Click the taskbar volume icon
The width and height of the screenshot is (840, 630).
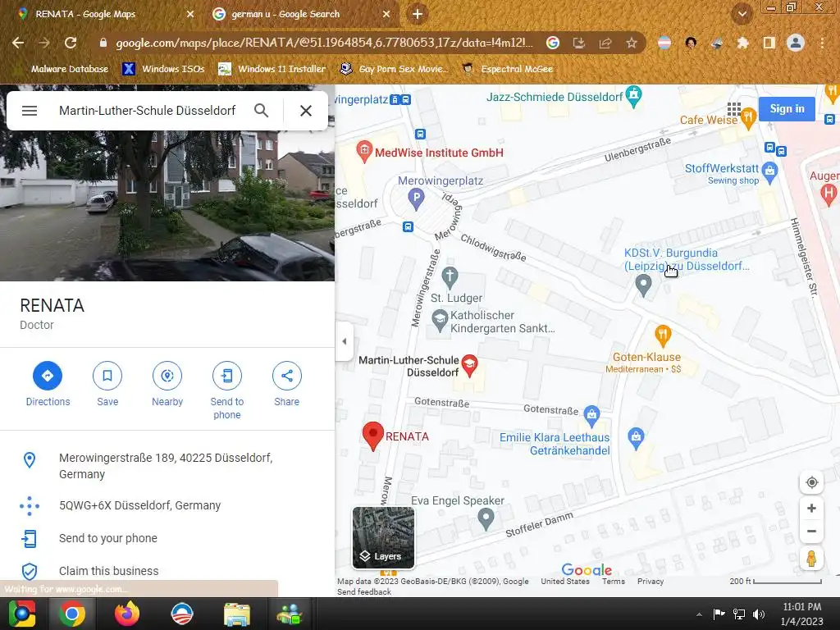[x=759, y=614]
